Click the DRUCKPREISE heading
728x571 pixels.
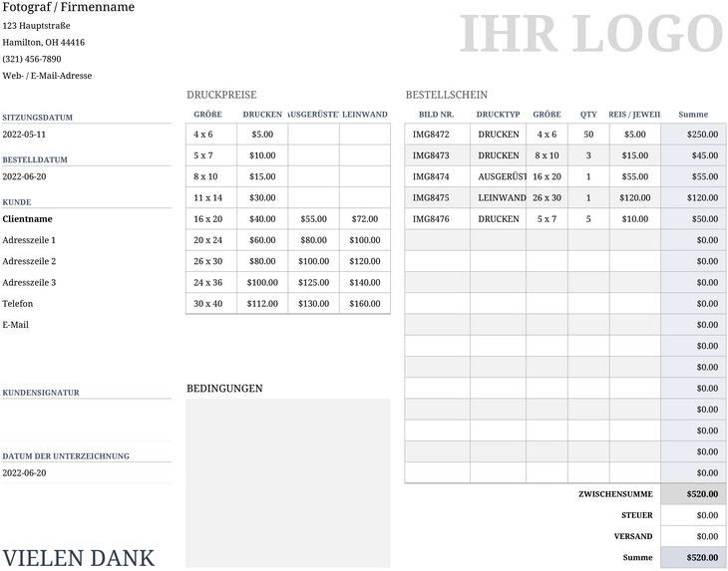pyautogui.click(x=221, y=95)
